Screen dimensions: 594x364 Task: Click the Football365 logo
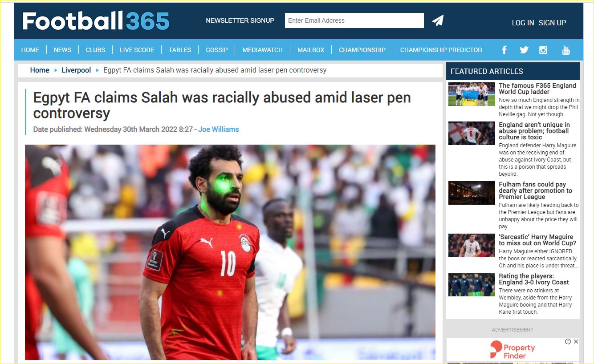click(x=96, y=20)
